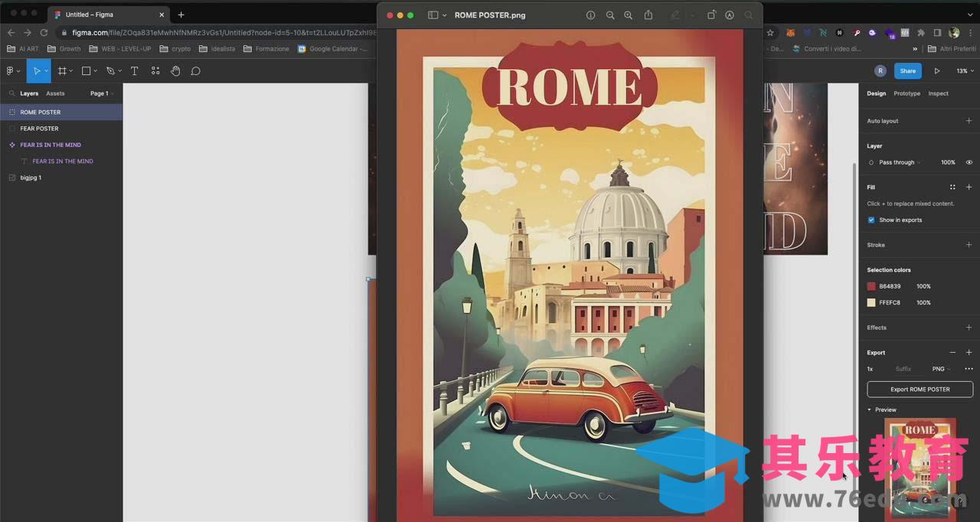
Task: Switch to the Assets tab
Action: point(55,93)
